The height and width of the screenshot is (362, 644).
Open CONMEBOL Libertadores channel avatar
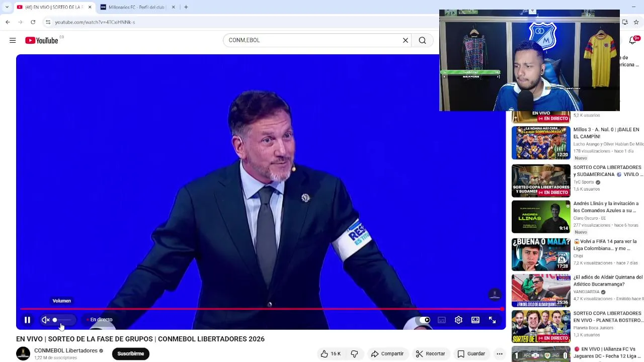23,354
